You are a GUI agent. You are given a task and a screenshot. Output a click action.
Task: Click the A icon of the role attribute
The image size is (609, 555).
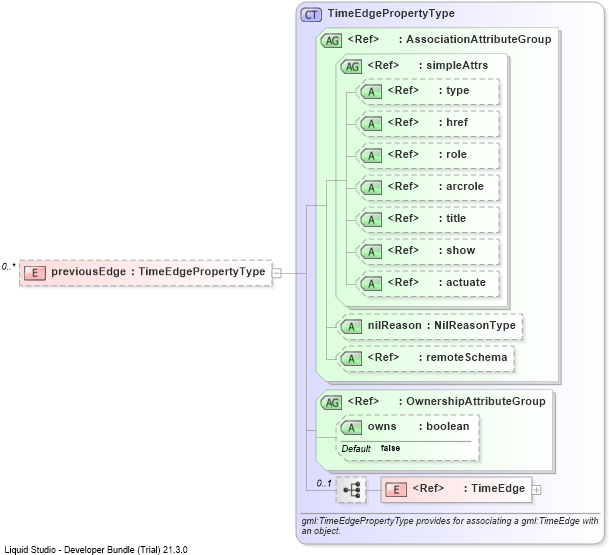(371, 155)
